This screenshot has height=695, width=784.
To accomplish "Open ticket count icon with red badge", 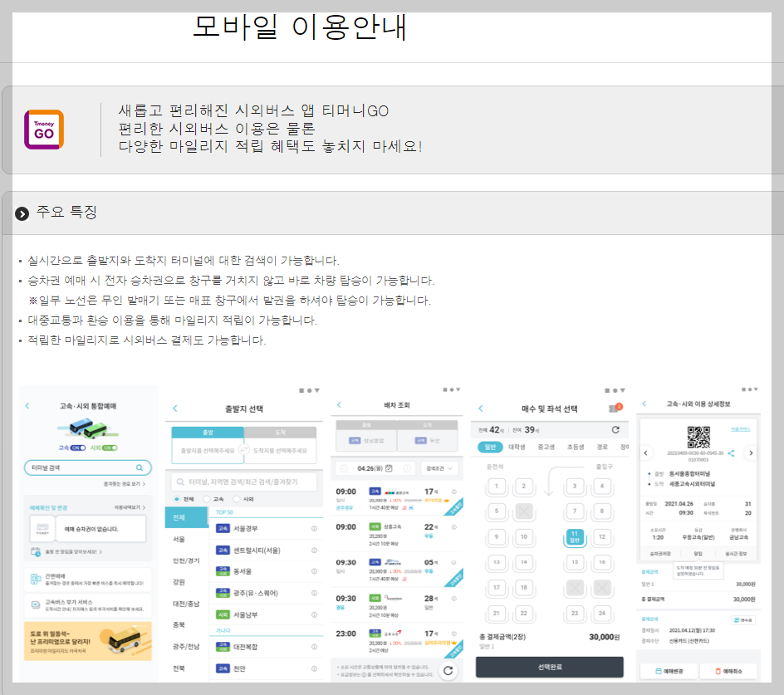I will (615, 408).
